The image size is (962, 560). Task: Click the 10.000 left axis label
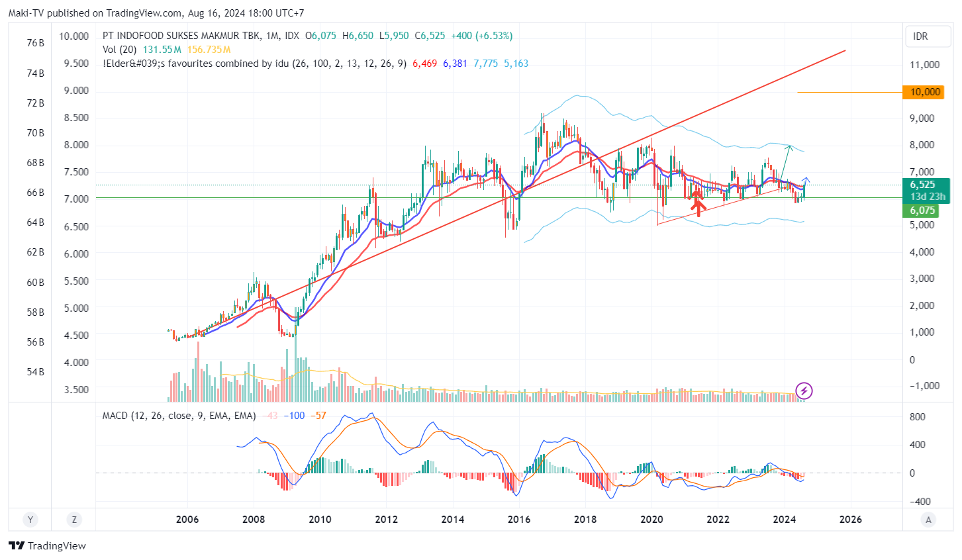pos(73,36)
